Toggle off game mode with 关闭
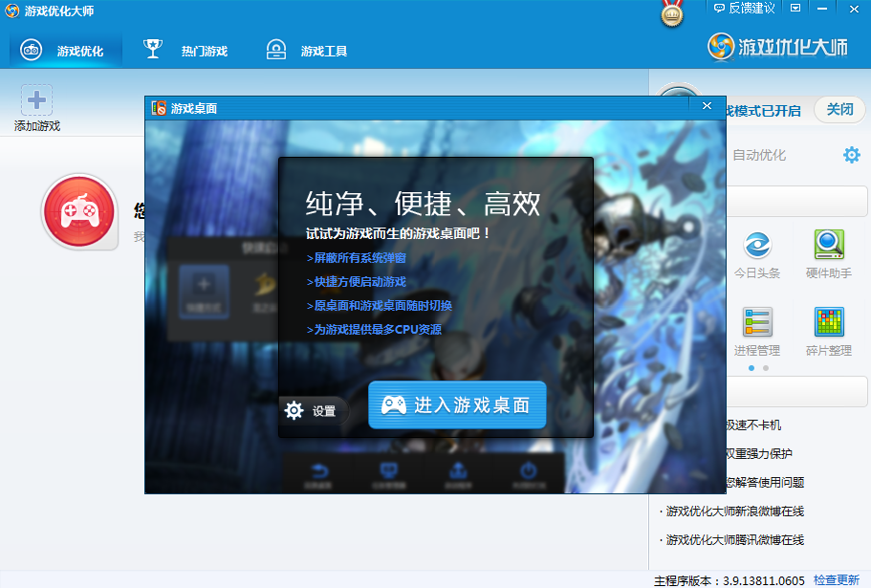 [x=838, y=109]
